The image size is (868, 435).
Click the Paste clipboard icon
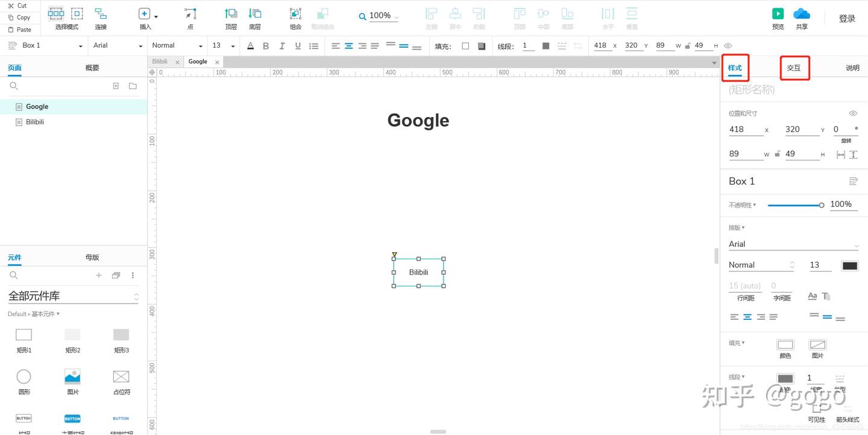point(11,30)
